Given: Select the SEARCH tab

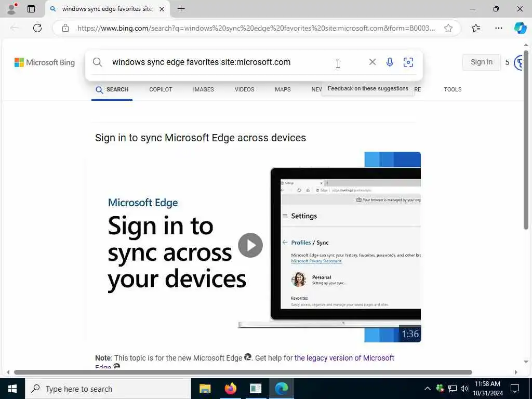Looking at the screenshot, I should point(112,89).
